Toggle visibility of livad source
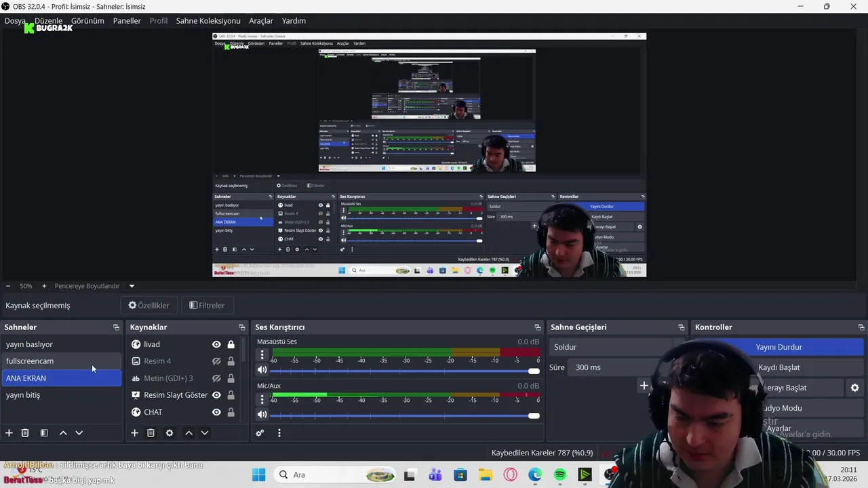 (x=216, y=344)
